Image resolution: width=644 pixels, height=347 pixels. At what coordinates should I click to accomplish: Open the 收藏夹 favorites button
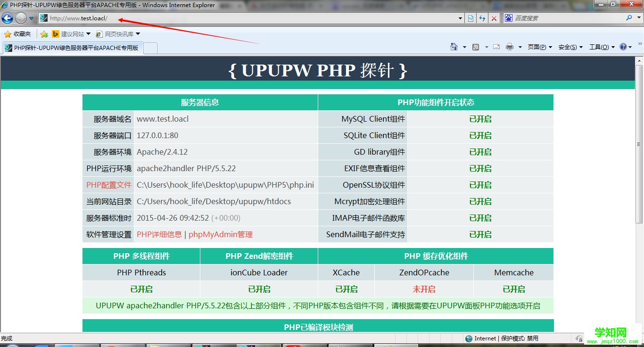click(x=17, y=34)
